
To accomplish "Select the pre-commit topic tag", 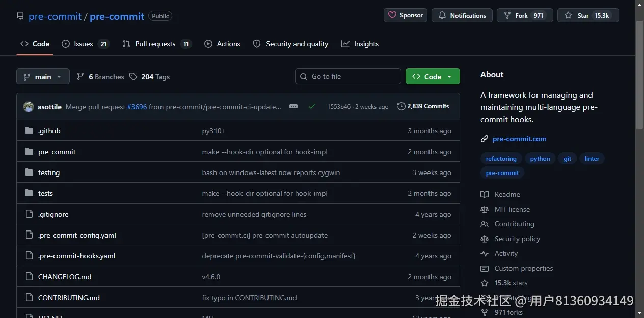I will 502,173.
